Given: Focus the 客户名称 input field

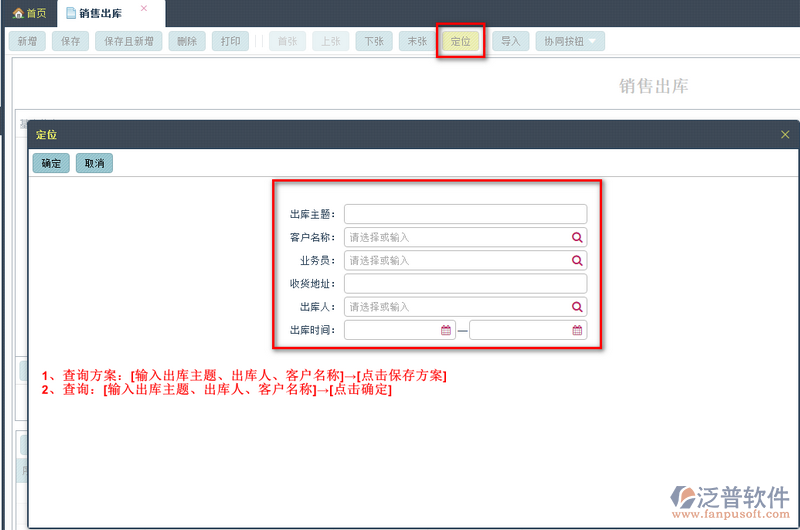Looking at the screenshot, I should [x=465, y=237].
